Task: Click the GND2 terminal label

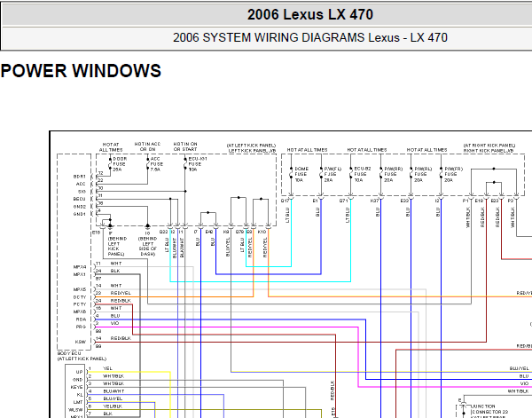Action: tap(80, 207)
